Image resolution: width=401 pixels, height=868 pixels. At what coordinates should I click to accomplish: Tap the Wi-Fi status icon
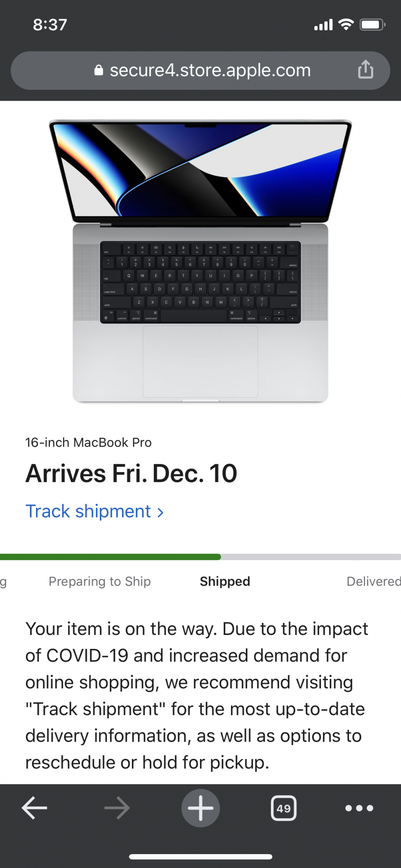click(x=346, y=25)
